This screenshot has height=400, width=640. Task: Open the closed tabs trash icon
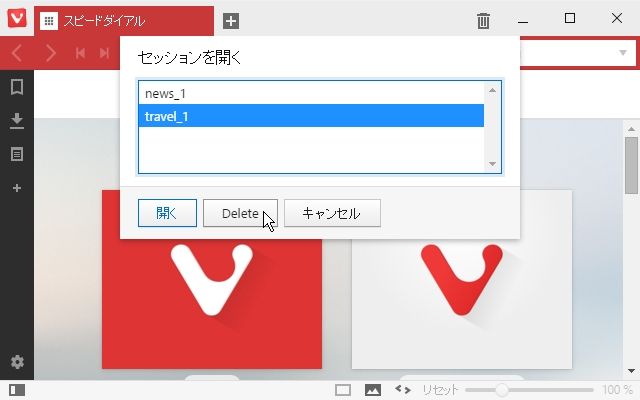click(x=483, y=21)
